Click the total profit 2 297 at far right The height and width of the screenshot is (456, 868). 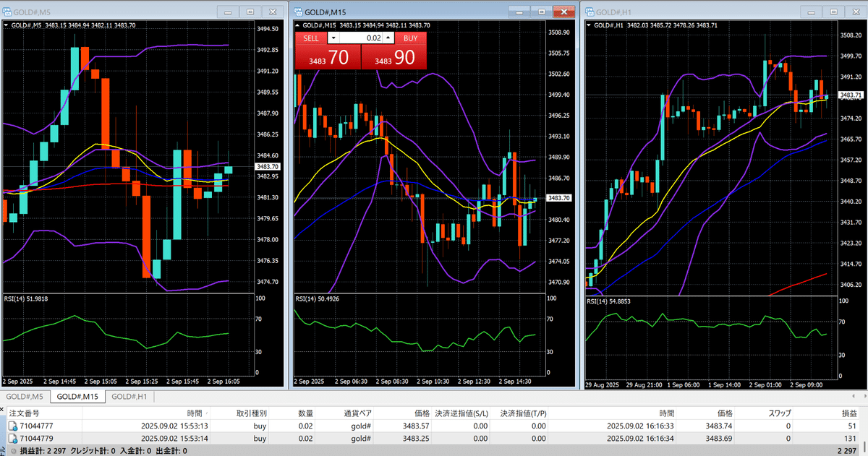tap(846, 450)
